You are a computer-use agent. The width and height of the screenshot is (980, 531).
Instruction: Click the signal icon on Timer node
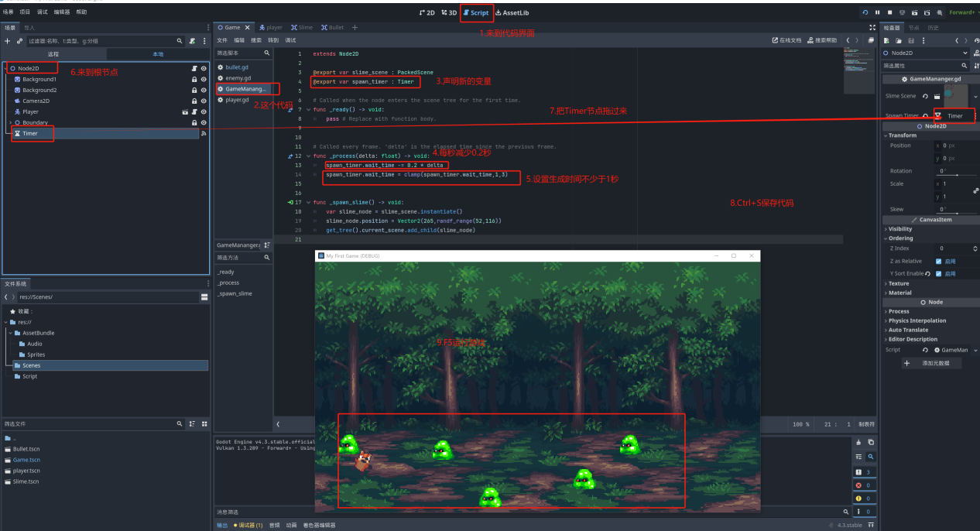click(204, 133)
